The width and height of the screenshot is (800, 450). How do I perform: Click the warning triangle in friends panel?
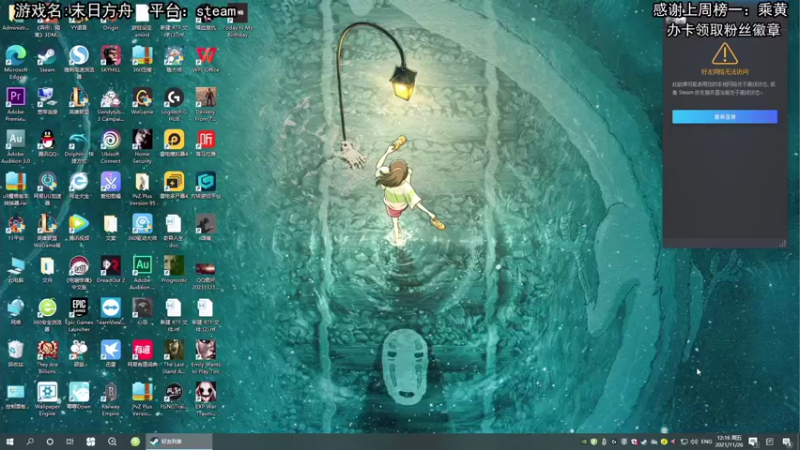click(724, 54)
